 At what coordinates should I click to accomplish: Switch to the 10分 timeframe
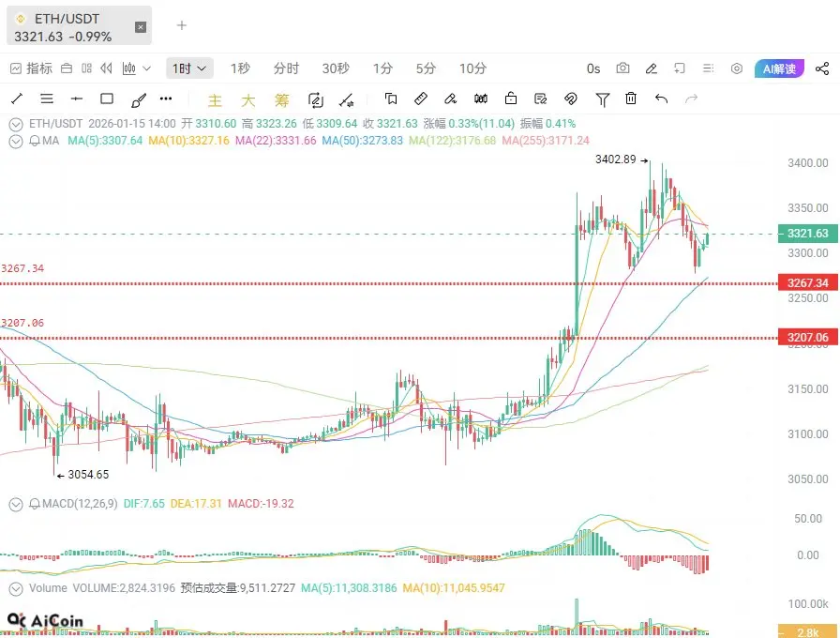[x=472, y=68]
